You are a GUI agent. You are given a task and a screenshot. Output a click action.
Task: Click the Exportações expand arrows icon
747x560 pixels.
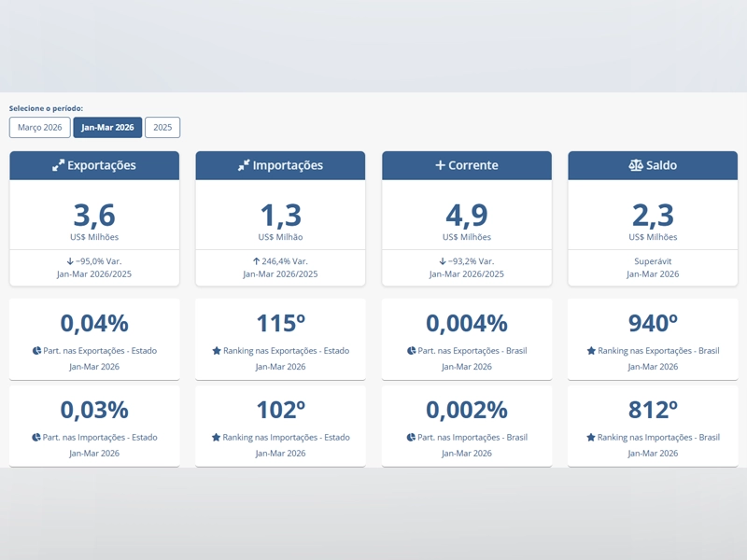pos(58,165)
